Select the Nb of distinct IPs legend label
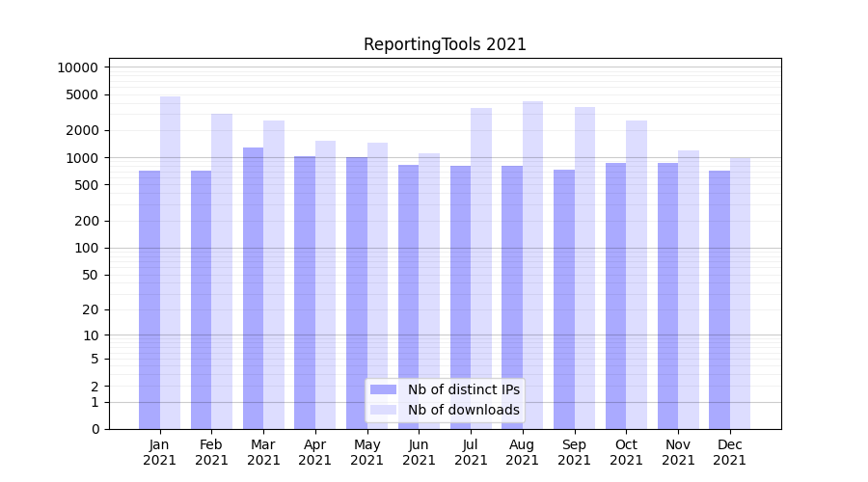This screenshot has width=868, height=482. click(x=463, y=389)
